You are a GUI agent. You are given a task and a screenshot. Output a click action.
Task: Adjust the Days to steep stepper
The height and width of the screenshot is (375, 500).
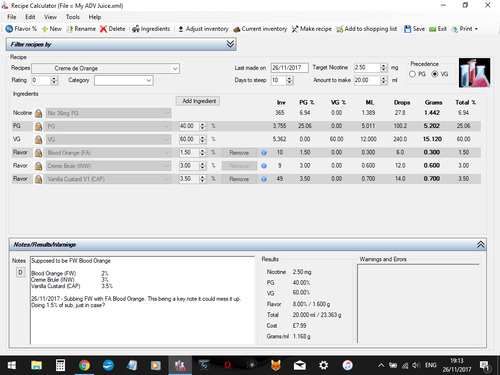[x=290, y=80]
